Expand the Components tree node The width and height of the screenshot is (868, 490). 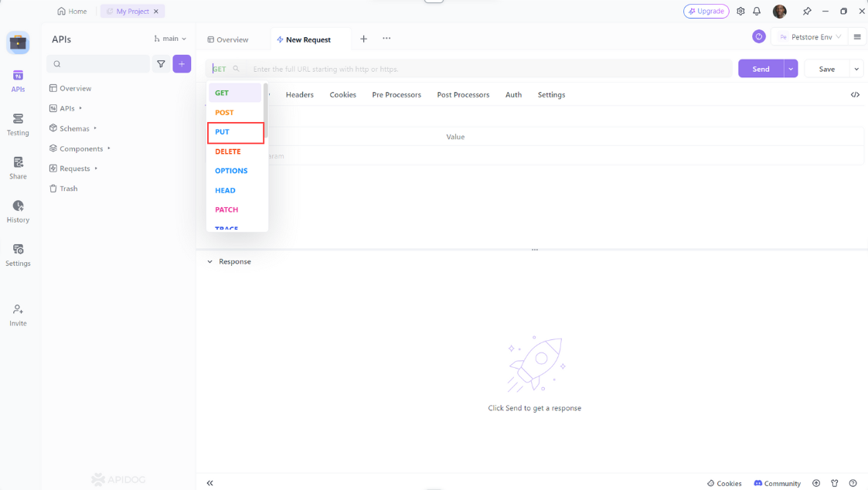[x=109, y=148]
